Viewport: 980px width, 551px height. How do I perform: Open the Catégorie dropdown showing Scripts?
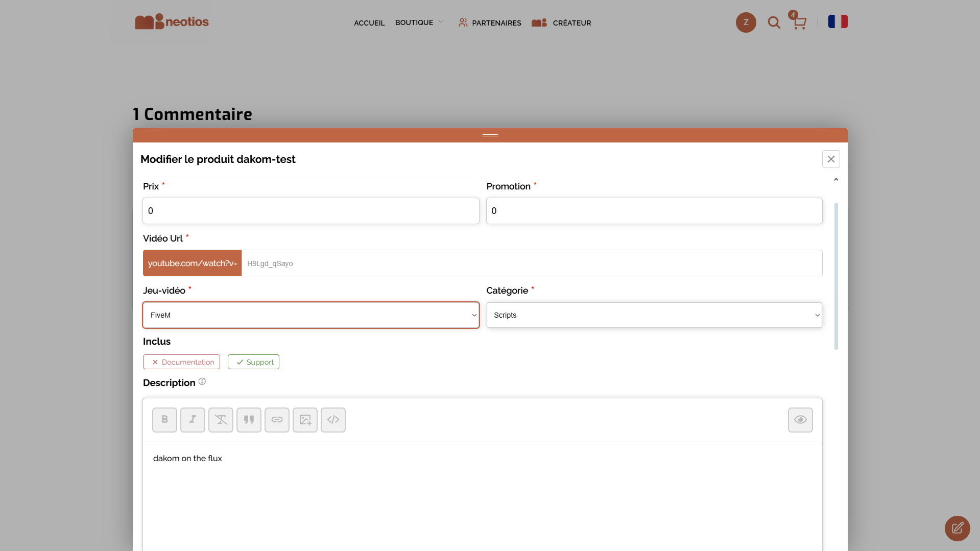654,315
